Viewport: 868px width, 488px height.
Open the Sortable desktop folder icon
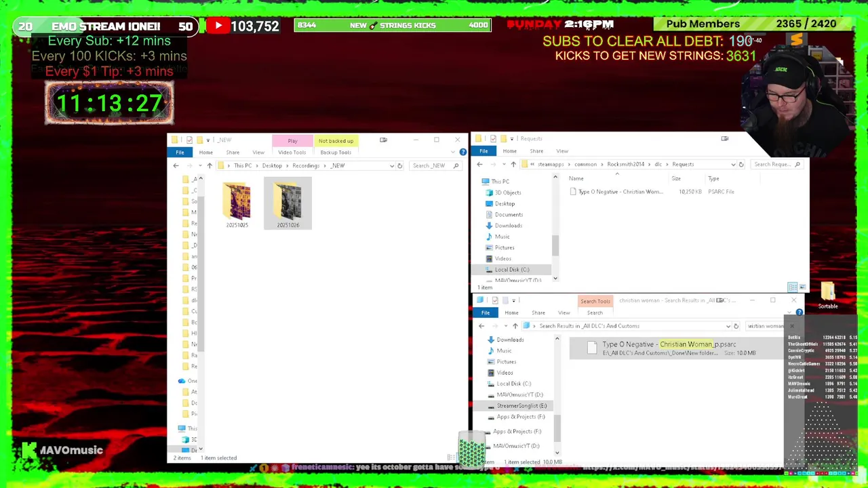click(x=827, y=296)
